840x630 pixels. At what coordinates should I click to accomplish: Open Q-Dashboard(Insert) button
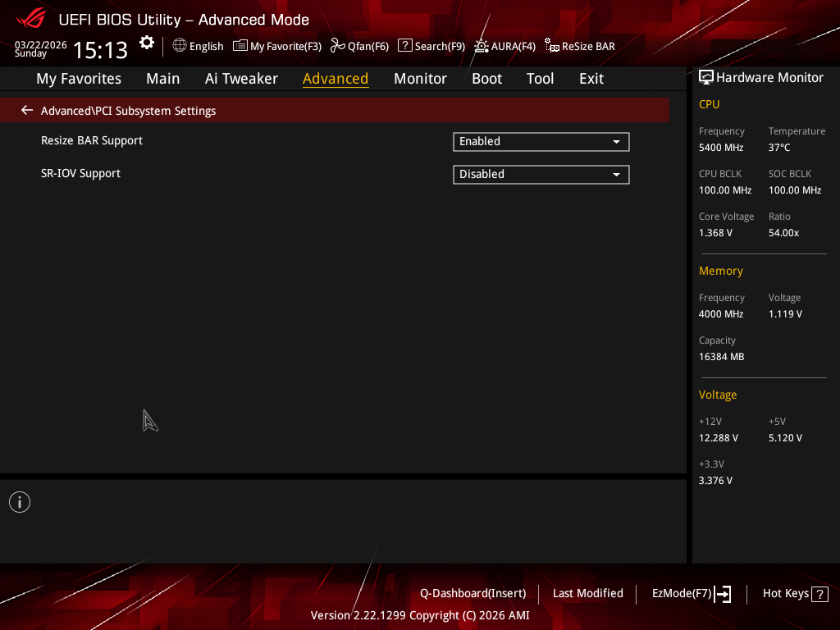pyautogui.click(x=473, y=593)
